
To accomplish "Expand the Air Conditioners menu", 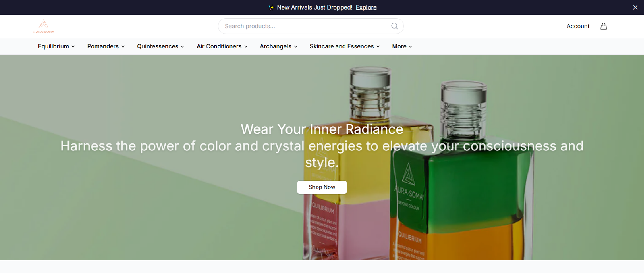I will pos(222,47).
